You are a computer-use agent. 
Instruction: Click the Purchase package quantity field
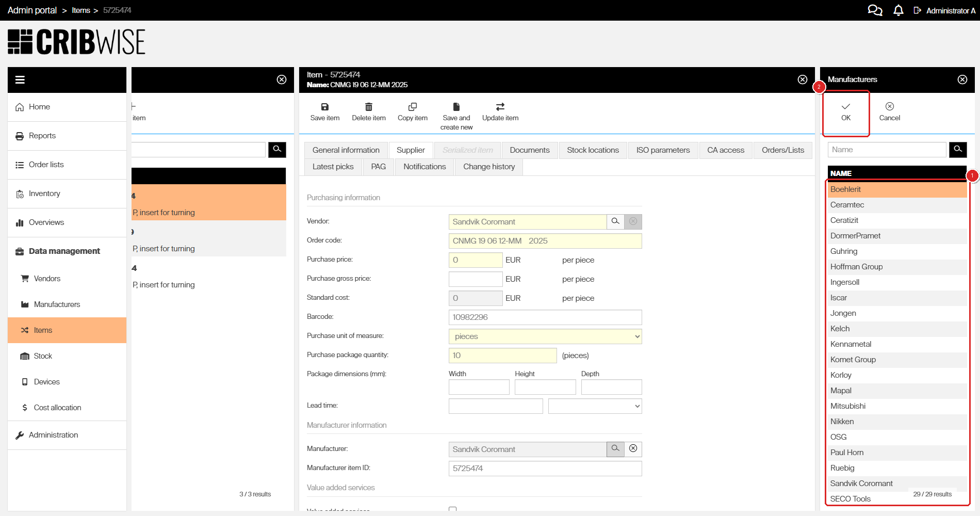point(503,356)
